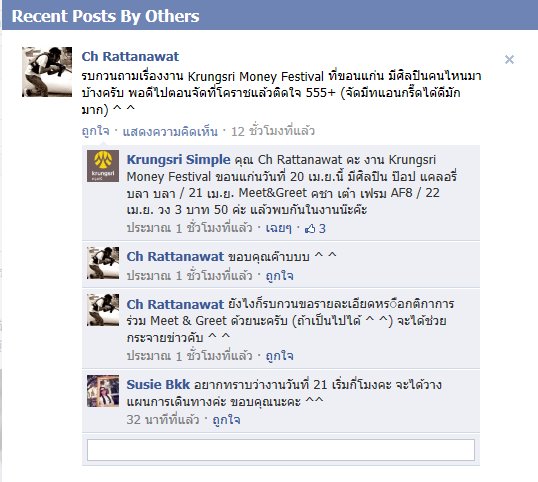Like Susie Bkk's comment via ถูกใจ

coord(226,420)
